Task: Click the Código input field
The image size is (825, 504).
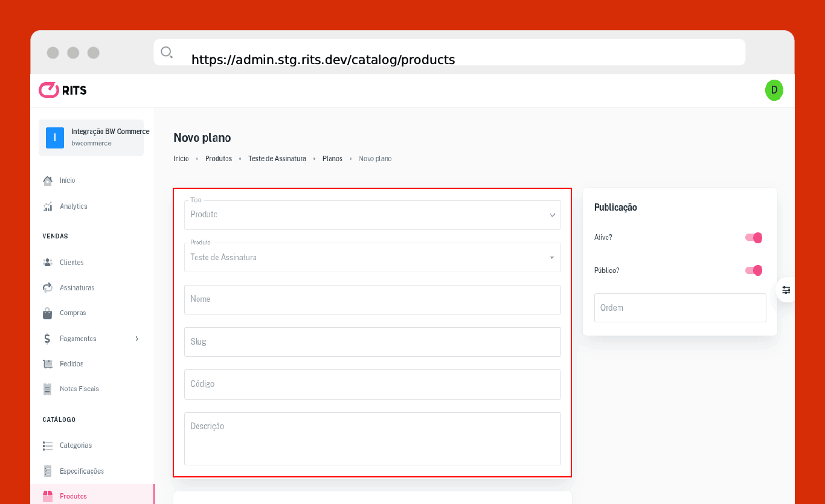Action: click(x=373, y=384)
